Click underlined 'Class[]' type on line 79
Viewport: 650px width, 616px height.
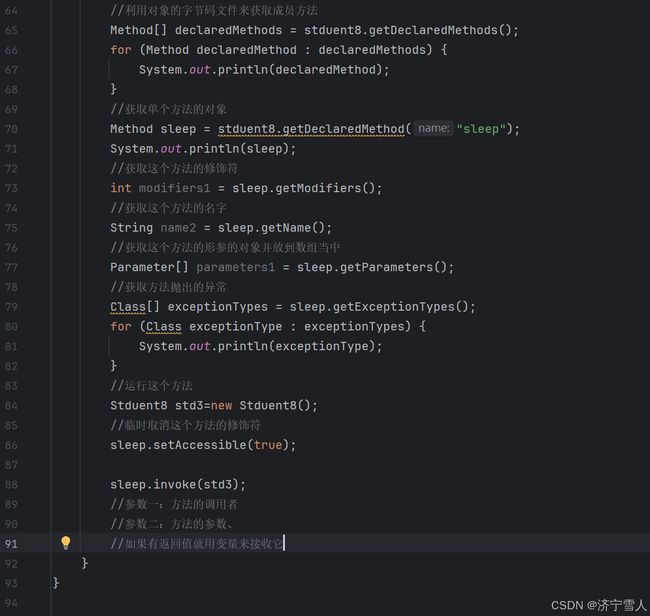[135, 307]
